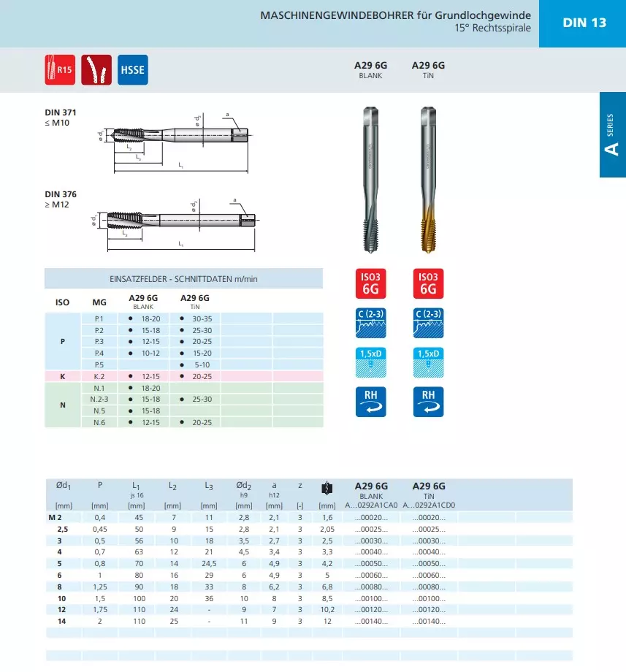The image size is (626, 672).
Task: Click the red chip flute icon beside R15
Action: (96, 70)
